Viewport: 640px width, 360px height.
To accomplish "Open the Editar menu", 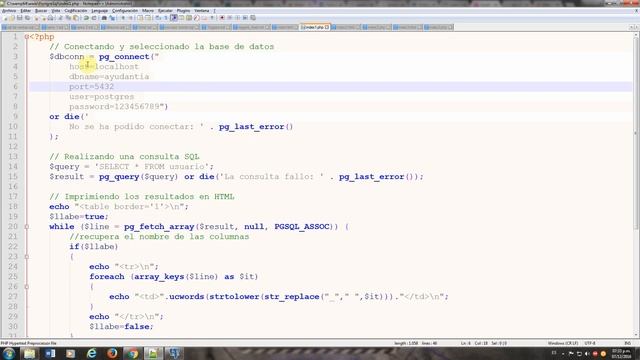I will [25, 11].
